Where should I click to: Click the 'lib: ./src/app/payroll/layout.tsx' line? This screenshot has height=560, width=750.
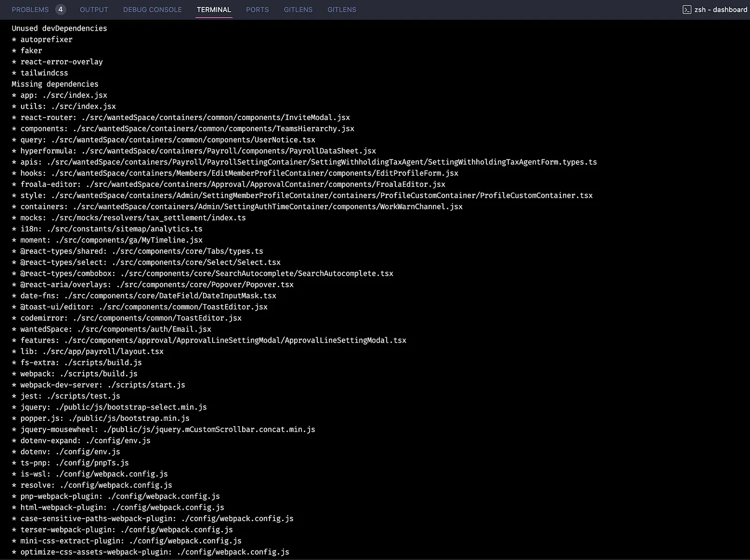pyautogui.click(x=88, y=352)
